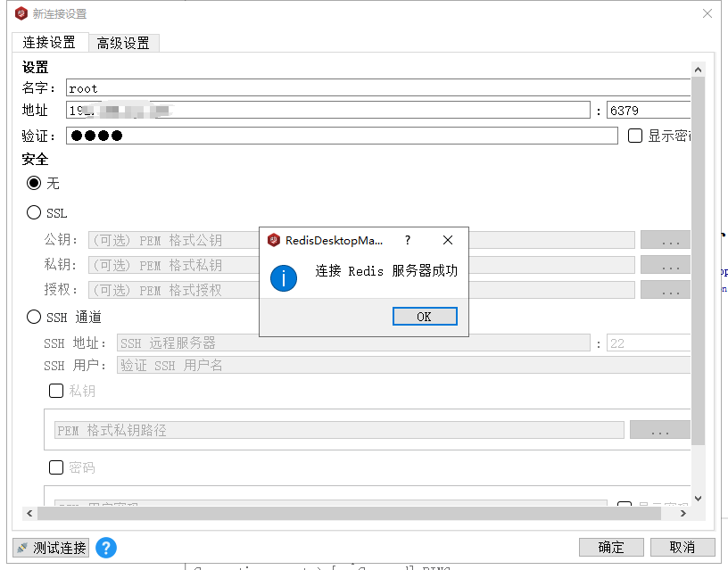Click the PEM 格式私钥路径 field

point(339,430)
